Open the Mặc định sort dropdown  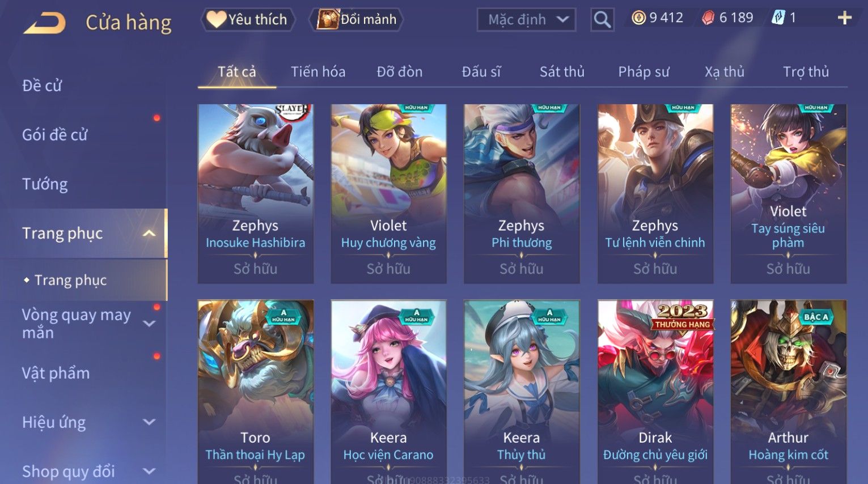coord(526,20)
